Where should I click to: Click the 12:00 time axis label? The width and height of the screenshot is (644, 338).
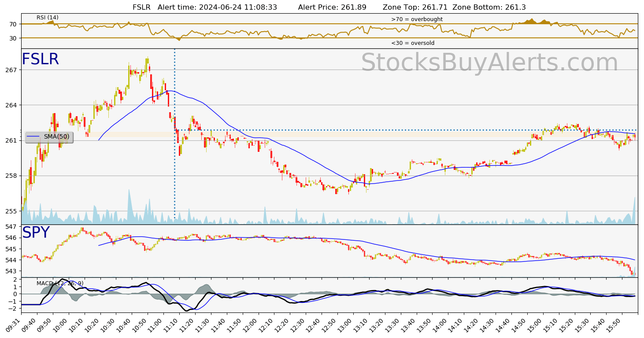pyautogui.click(x=251, y=325)
